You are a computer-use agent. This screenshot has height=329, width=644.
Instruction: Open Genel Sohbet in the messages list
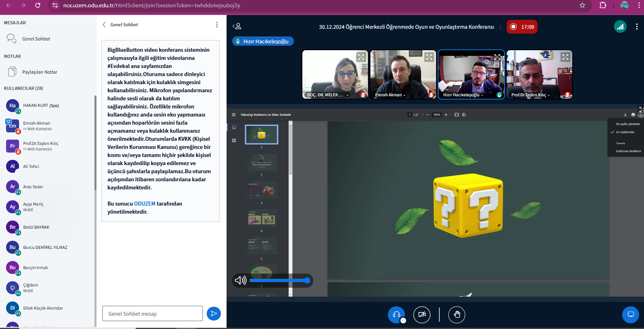tap(48, 39)
